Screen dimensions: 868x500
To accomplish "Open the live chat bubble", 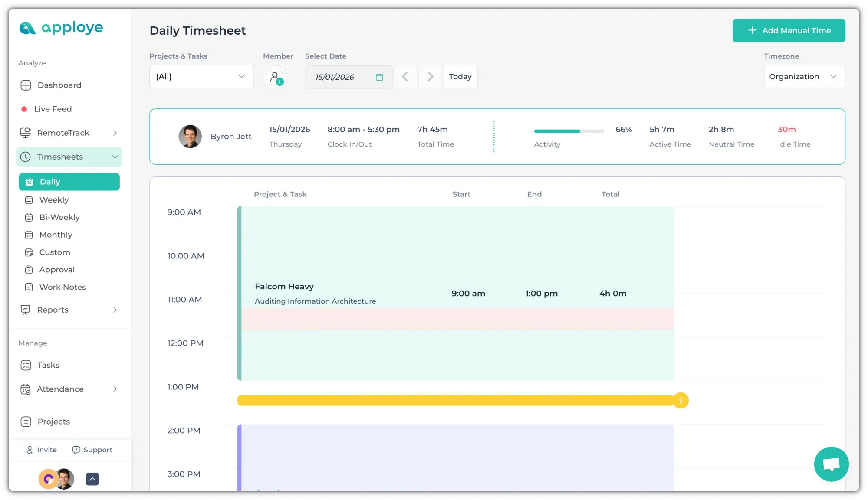I will [831, 464].
